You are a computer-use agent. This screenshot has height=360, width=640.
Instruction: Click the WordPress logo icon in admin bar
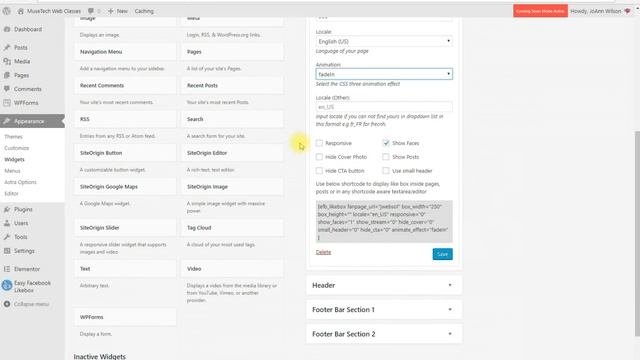tap(7, 11)
